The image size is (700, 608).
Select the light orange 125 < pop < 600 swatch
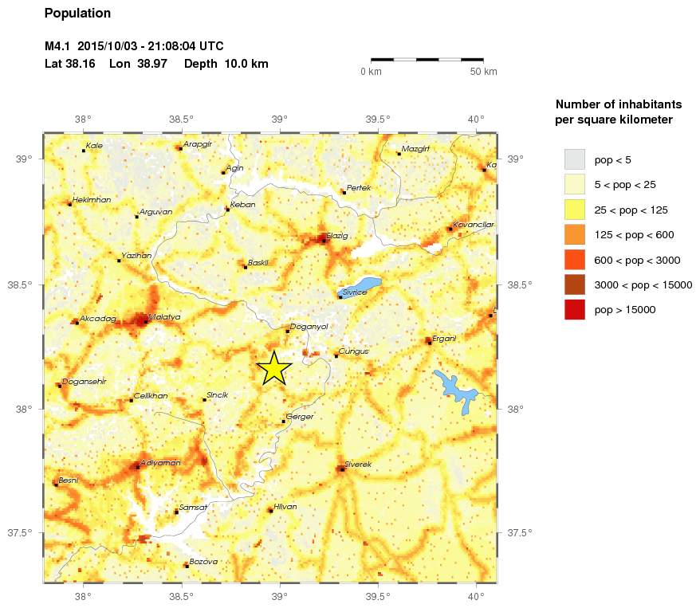click(x=575, y=234)
